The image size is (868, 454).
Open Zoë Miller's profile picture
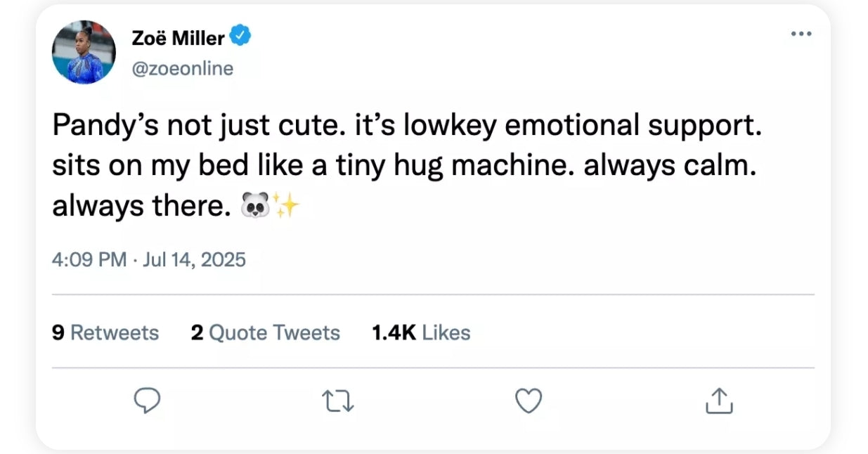pyautogui.click(x=84, y=52)
